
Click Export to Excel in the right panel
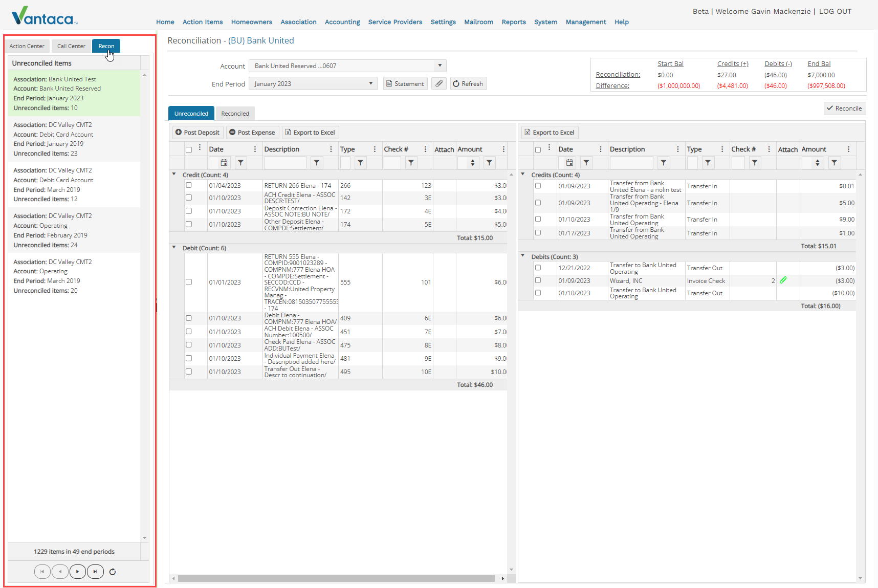click(x=550, y=132)
